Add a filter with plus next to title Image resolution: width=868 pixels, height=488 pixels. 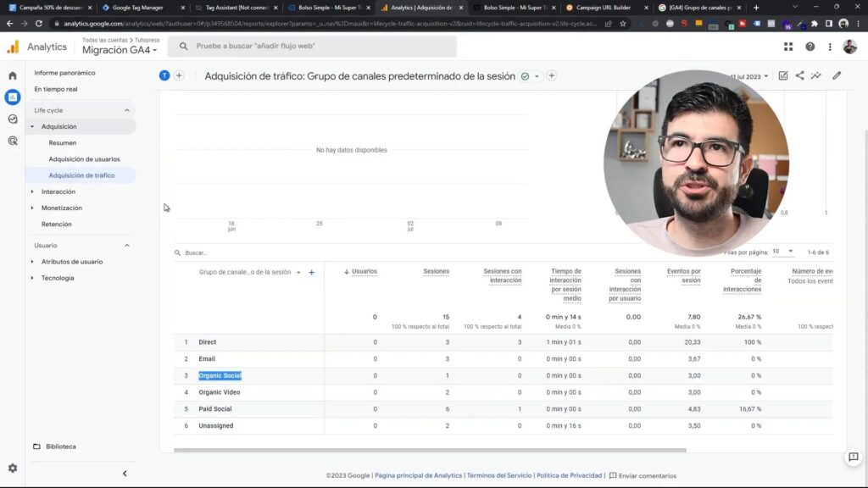[x=551, y=75]
